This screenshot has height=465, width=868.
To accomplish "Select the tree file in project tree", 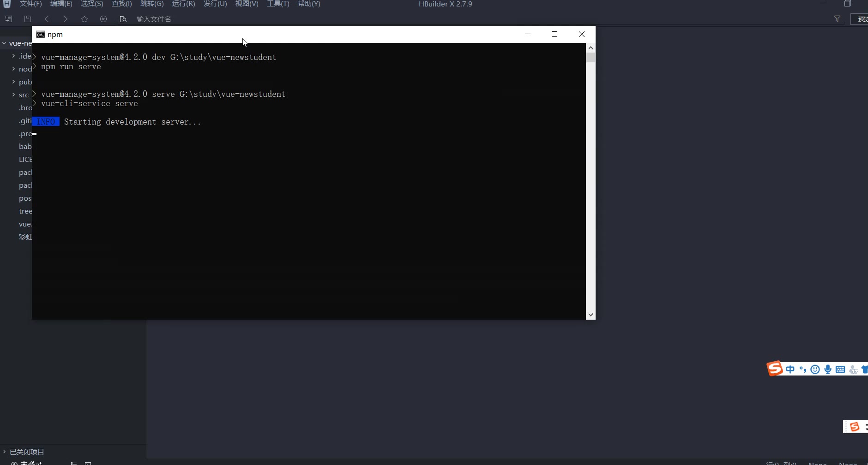I will pos(25,211).
